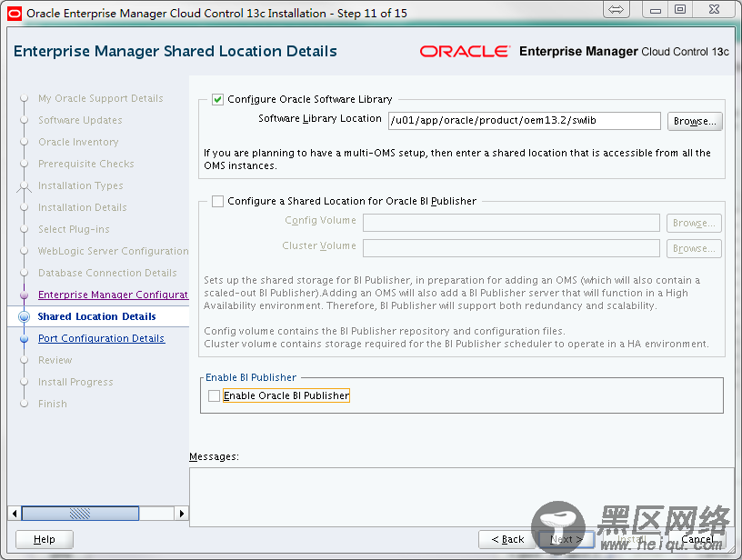
Task: Select the Installation Details step
Action: (83, 207)
